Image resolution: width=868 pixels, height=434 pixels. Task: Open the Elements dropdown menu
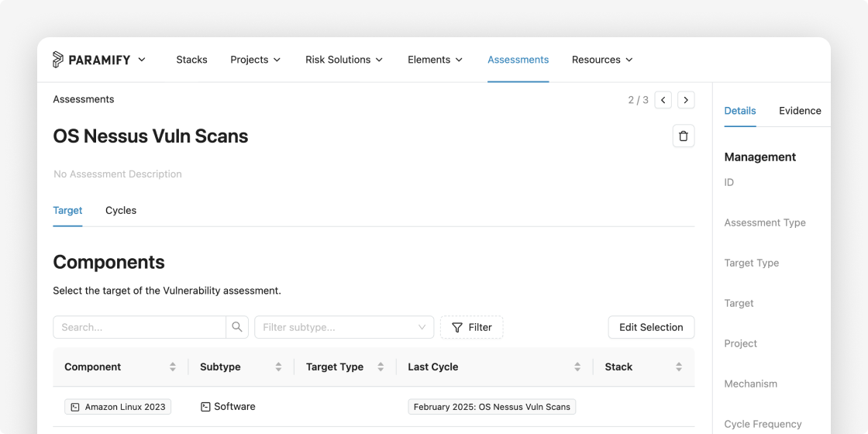coord(435,60)
